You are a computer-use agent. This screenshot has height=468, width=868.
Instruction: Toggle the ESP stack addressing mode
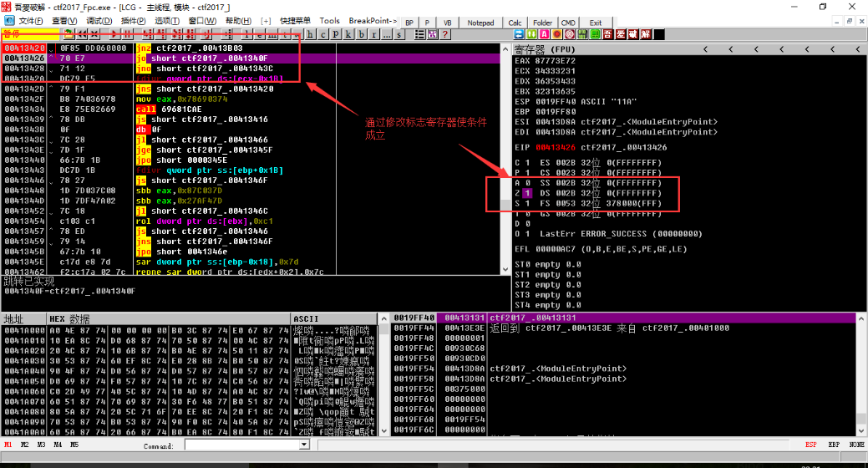(811, 445)
